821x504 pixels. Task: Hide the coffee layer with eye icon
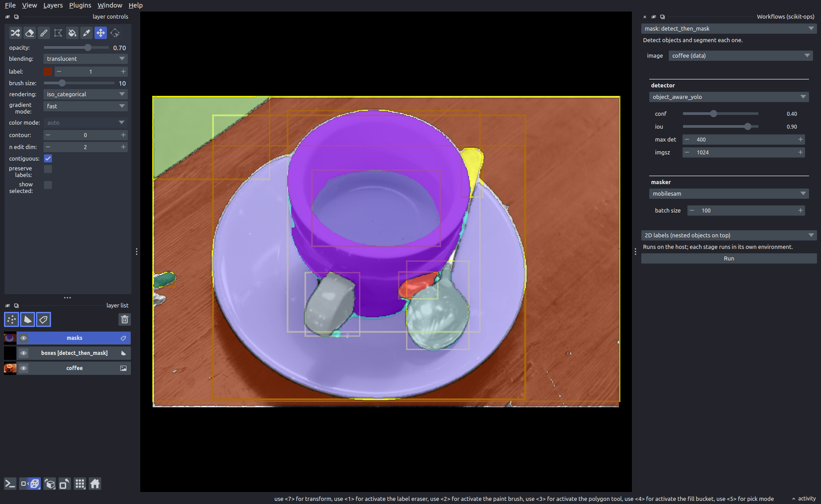(24, 368)
